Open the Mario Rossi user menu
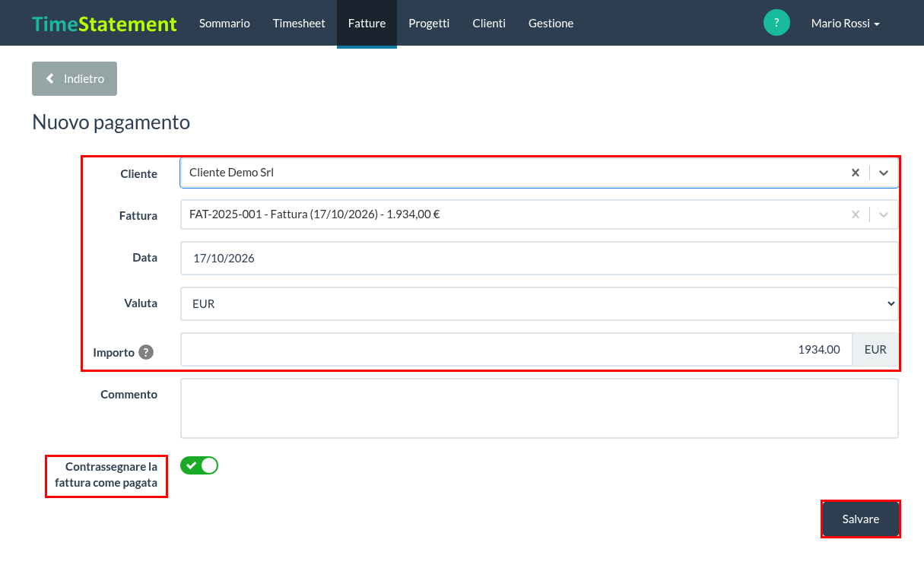This screenshot has height=565, width=924. point(846,24)
